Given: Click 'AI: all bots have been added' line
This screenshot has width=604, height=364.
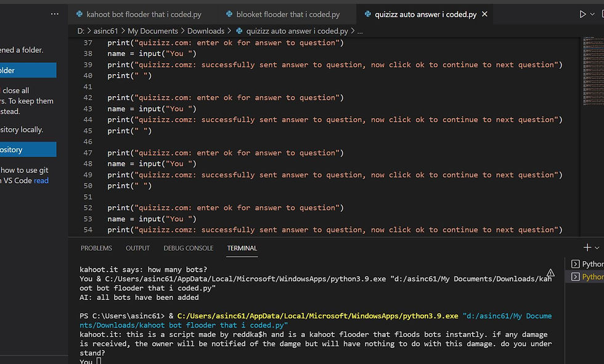Looking at the screenshot, I should tap(139, 297).
